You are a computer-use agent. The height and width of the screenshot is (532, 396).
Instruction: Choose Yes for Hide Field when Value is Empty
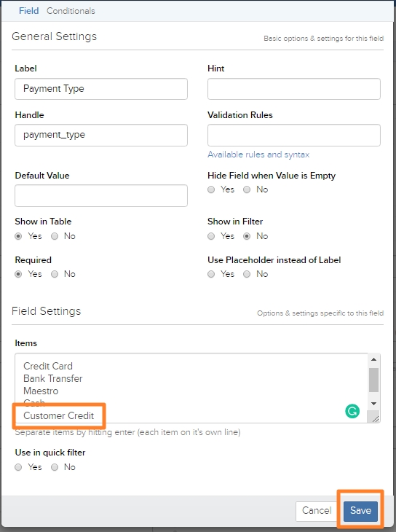[211, 189]
